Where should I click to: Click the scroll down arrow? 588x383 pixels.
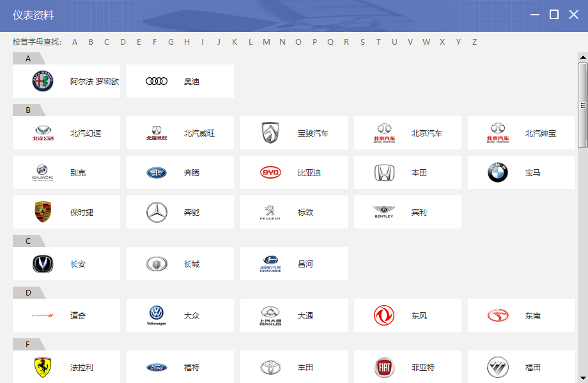(583, 378)
